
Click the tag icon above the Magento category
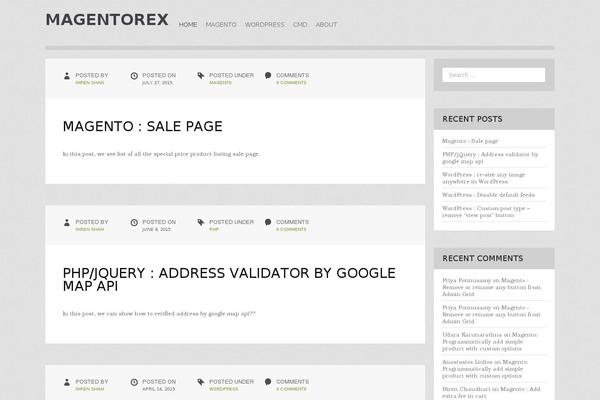(201, 76)
